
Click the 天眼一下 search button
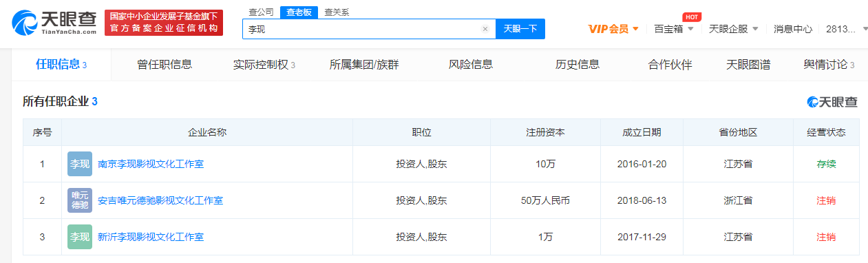pos(520,29)
